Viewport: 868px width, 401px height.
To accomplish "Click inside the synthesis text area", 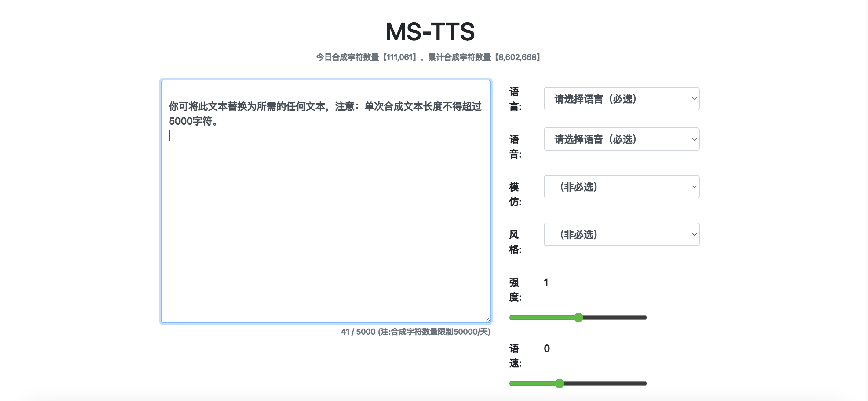I will [x=326, y=201].
